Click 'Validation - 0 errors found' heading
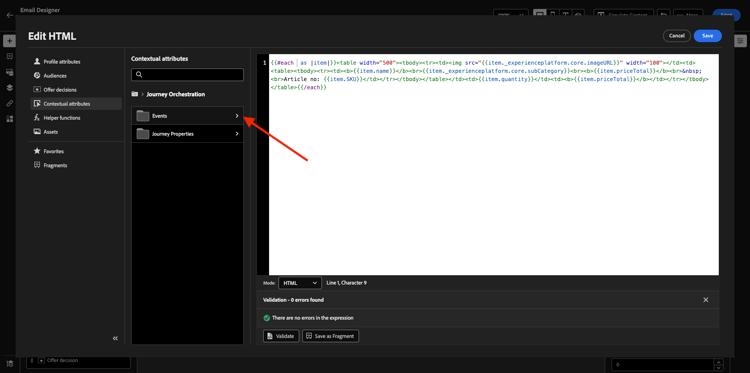 coord(293,300)
